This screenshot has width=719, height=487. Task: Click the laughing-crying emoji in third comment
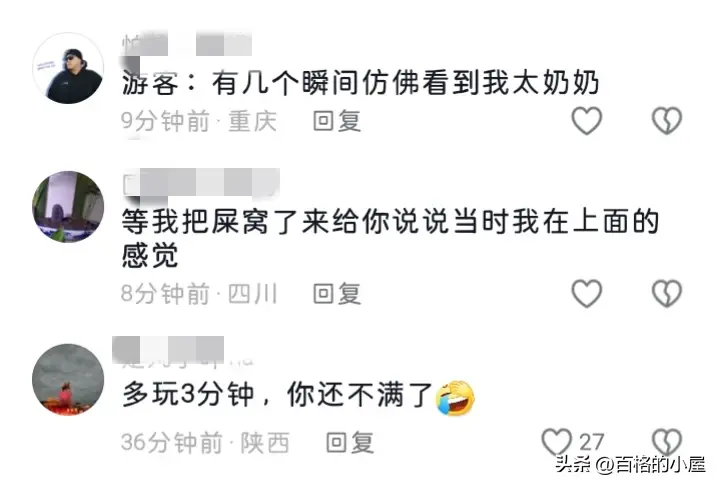pyautogui.click(x=455, y=398)
